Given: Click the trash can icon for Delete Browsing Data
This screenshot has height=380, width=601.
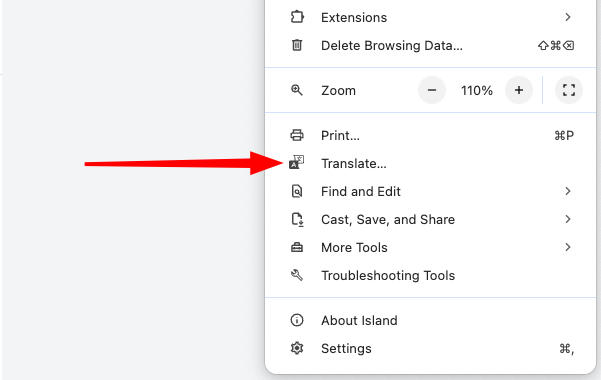Looking at the screenshot, I should [x=297, y=45].
